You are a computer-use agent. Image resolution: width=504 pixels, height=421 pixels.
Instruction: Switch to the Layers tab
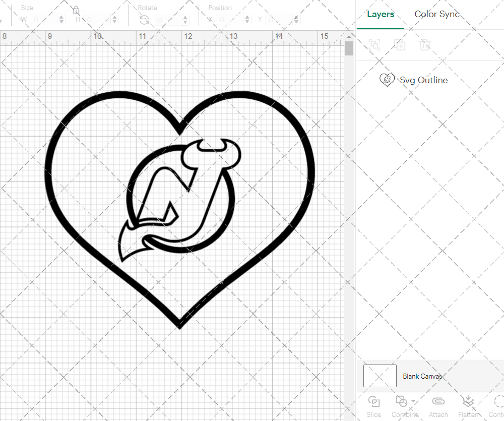381,15
